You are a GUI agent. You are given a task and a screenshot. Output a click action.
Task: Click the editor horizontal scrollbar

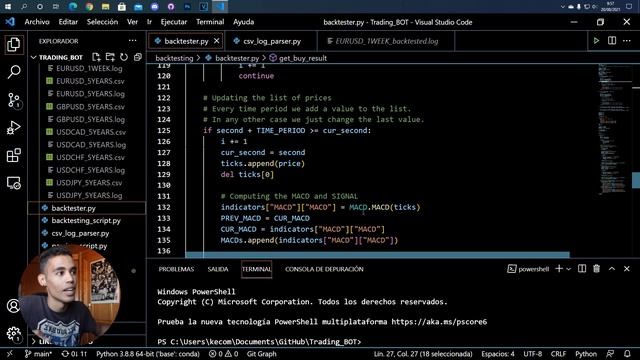(377, 255)
